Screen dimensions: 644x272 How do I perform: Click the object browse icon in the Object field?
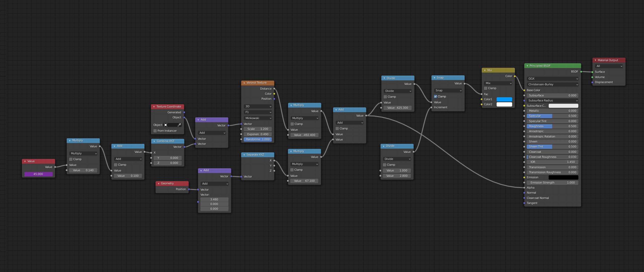click(166, 125)
